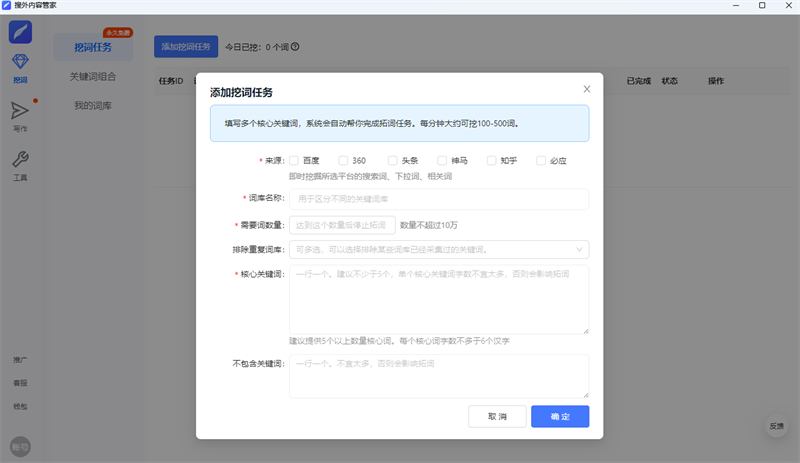Screen dimensions: 800x463
Task: Click the 取消 button
Action: (x=497, y=417)
